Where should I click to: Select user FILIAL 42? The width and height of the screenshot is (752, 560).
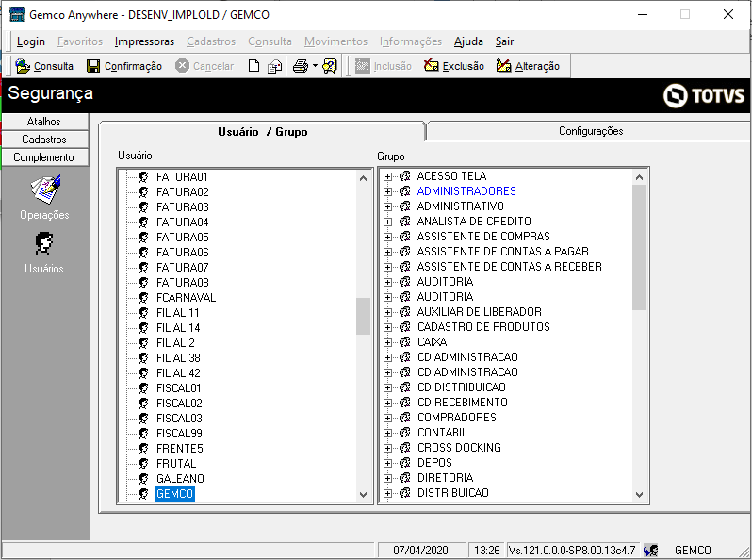pos(178,372)
